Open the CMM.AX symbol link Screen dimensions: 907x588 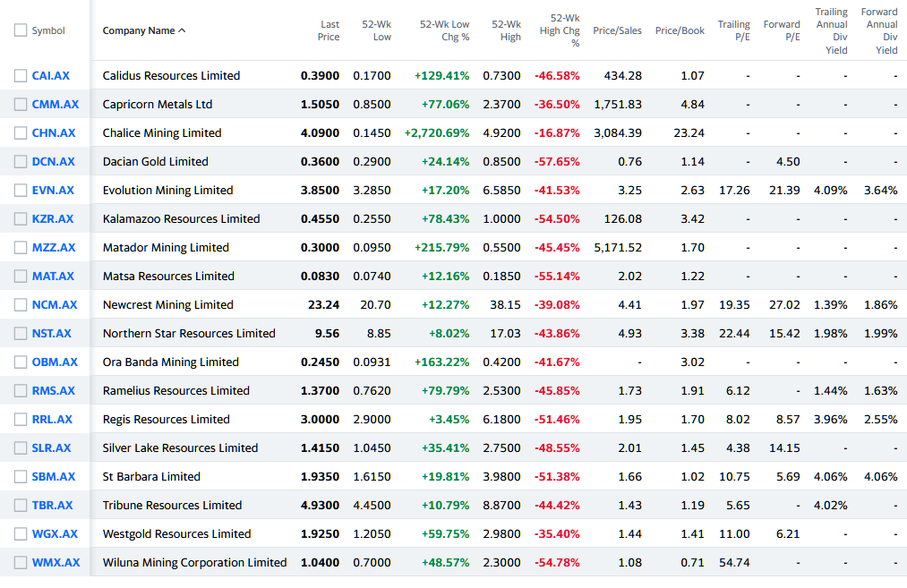click(56, 104)
